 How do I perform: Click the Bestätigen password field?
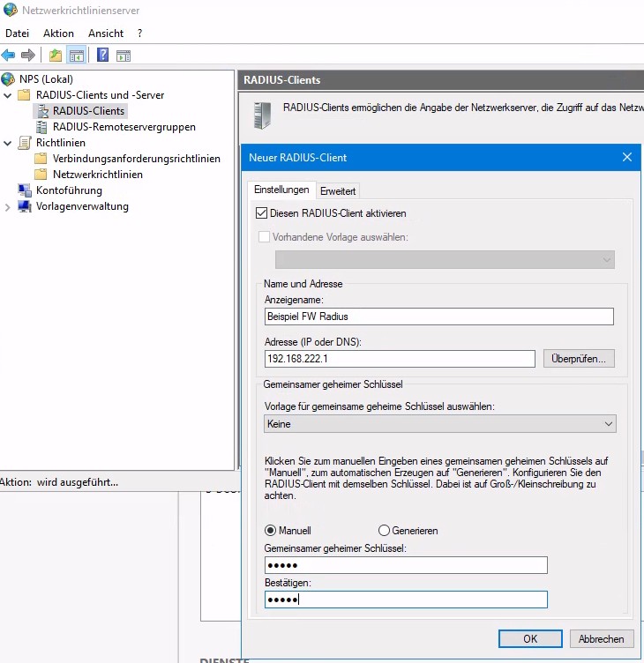click(406, 600)
